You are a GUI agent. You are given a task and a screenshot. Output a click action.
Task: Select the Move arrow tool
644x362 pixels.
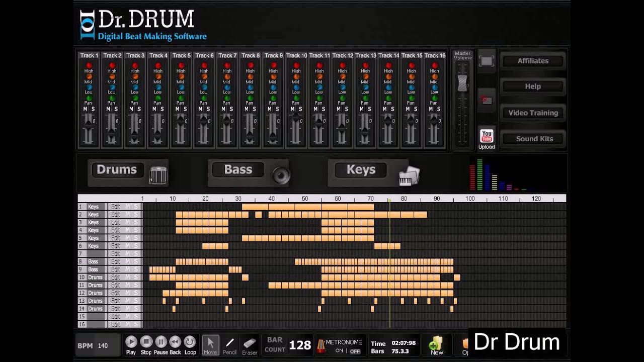[x=210, y=344]
